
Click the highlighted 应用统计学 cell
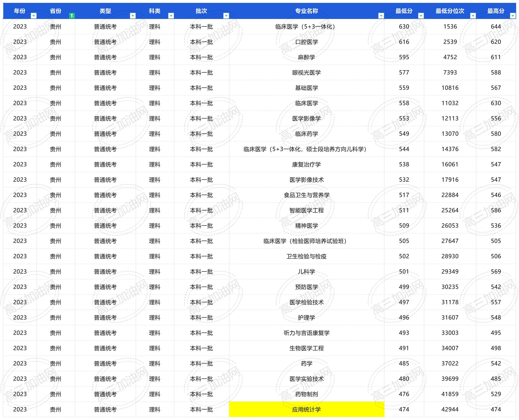coord(307,409)
